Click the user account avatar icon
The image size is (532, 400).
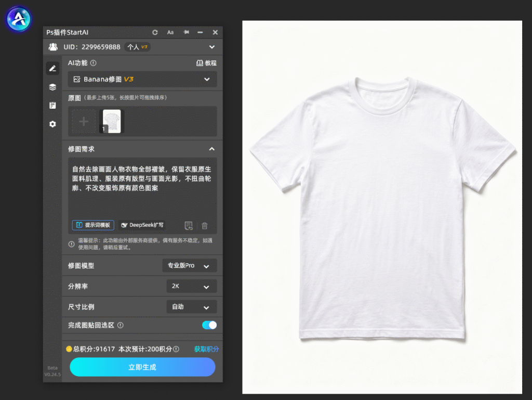pyautogui.click(x=54, y=47)
